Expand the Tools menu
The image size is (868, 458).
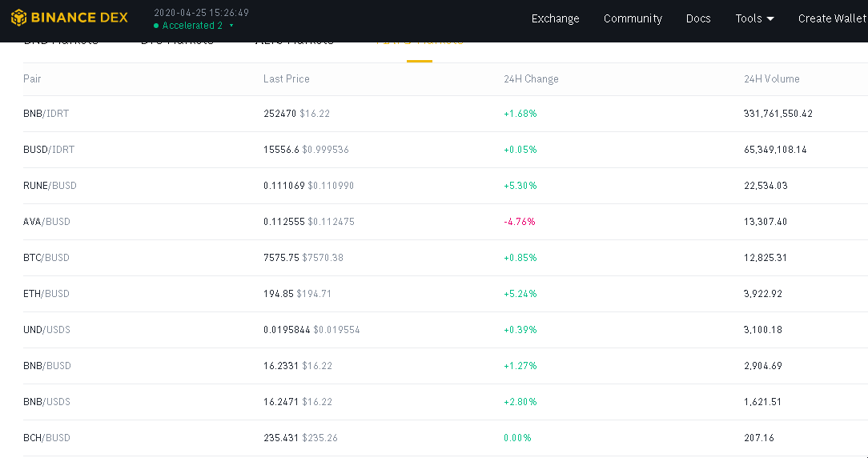point(754,18)
